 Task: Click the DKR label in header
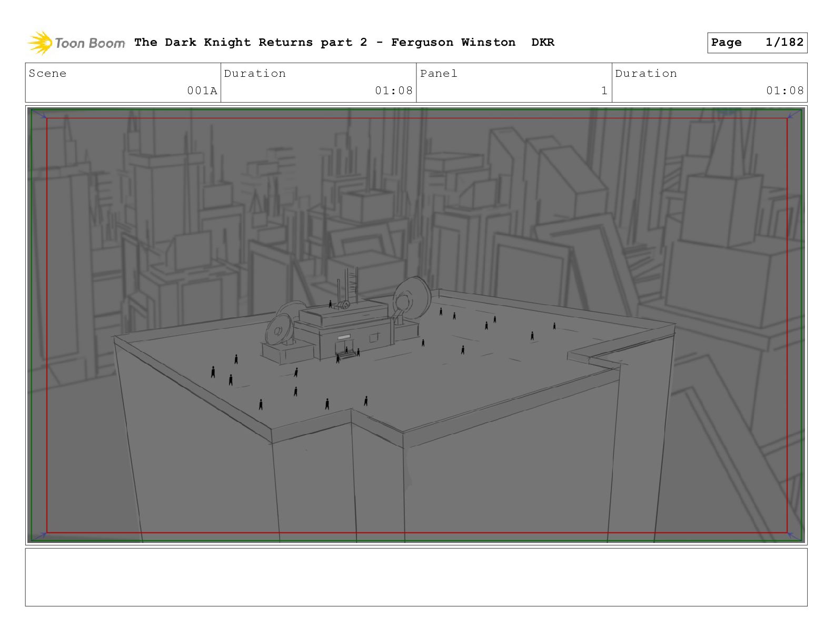click(x=543, y=43)
